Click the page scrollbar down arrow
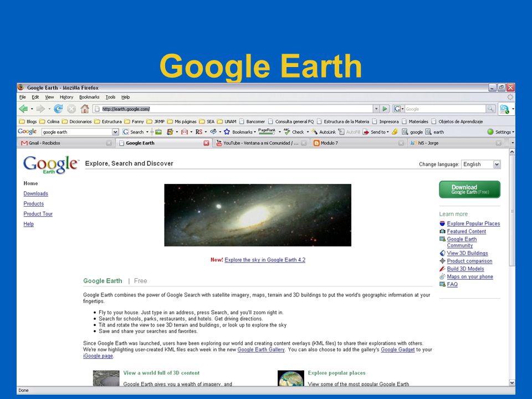The height and width of the screenshot is (399, 532). tap(512, 382)
